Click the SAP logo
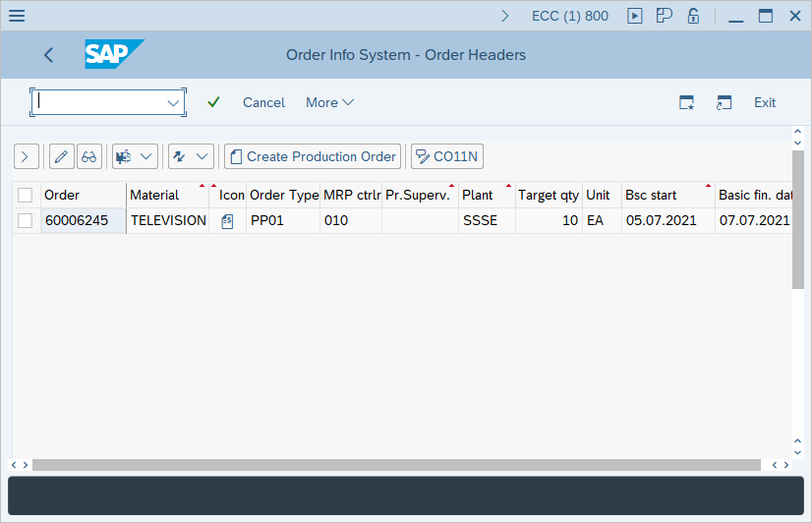 click(x=114, y=54)
